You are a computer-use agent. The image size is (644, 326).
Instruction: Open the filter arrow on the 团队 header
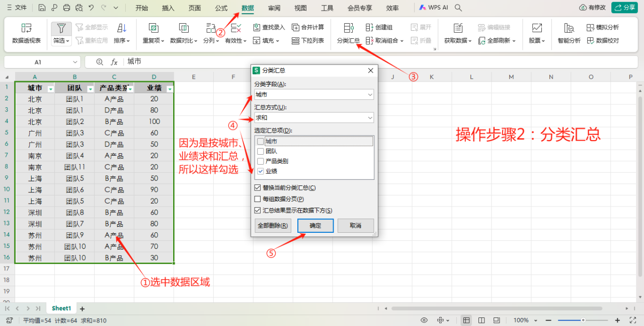tap(90, 89)
